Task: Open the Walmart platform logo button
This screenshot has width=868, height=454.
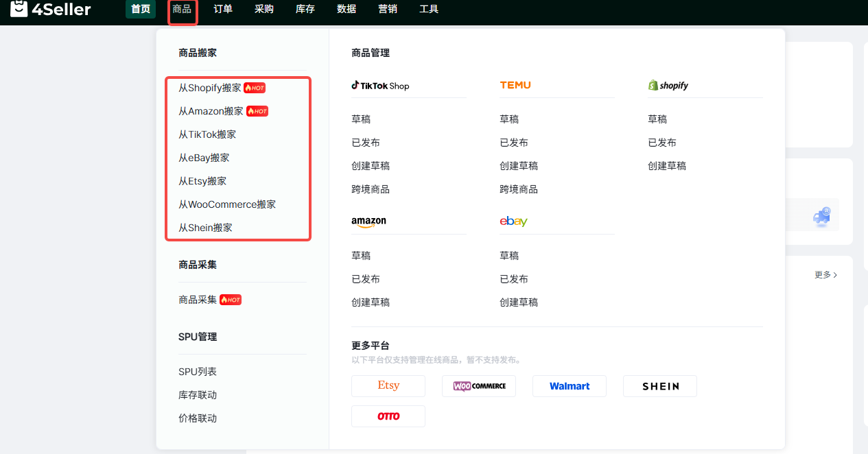Action: [x=570, y=386]
